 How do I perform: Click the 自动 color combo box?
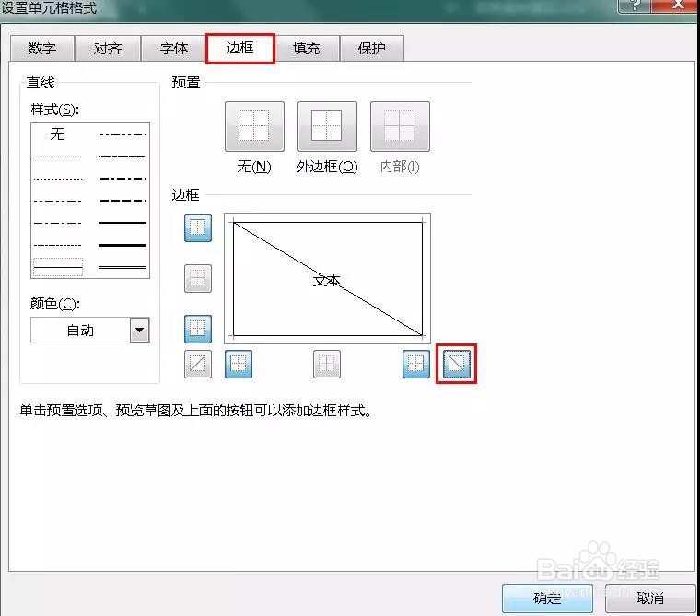tap(89, 331)
